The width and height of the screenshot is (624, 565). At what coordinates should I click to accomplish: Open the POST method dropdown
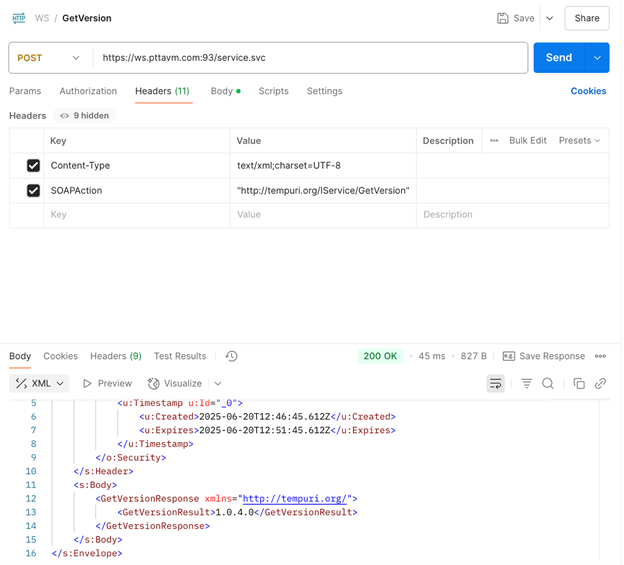48,58
